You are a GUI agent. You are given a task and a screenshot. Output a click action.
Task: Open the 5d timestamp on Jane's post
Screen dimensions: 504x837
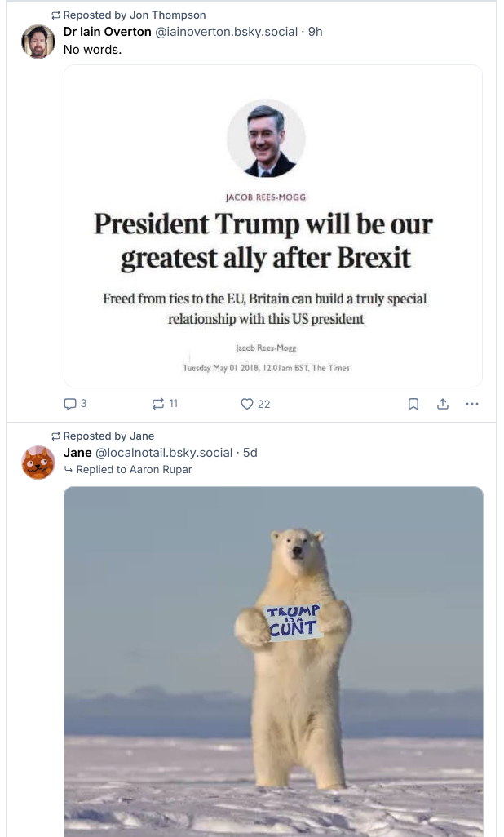click(x=250, y=453)
